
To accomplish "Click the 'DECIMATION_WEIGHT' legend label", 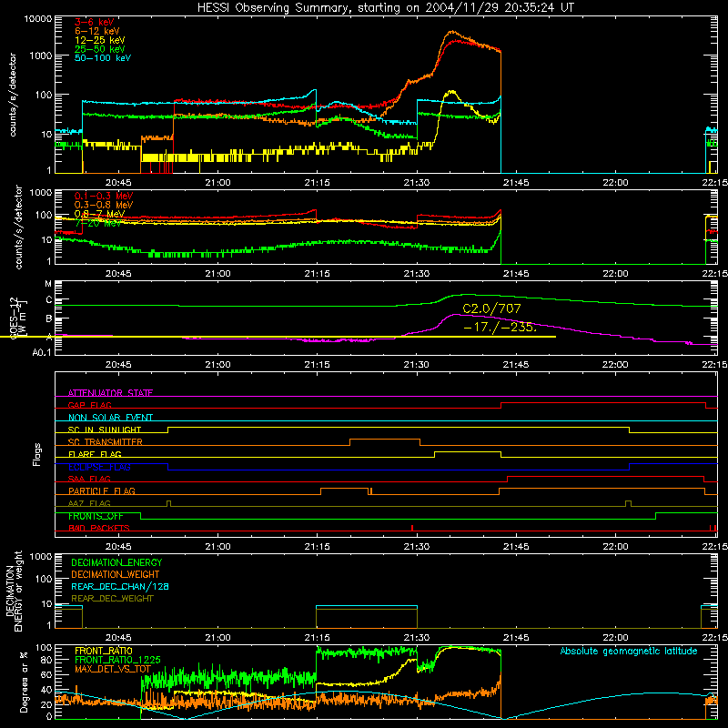I will coord(116,574).
